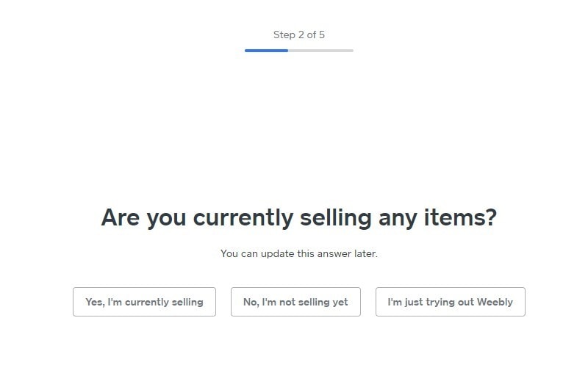588x387 pixels.
Task: Choose "Yes, I'm currently selling"
Action: (x=144, y=302)
